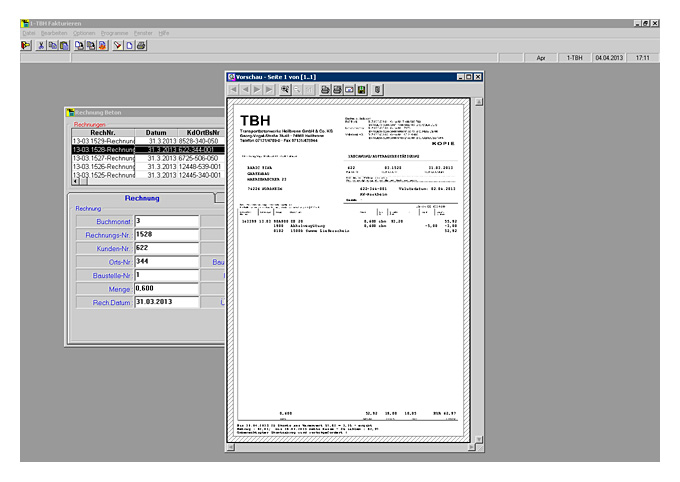Click the Apr status bar field
Viewport: 680px width, 482px height.
click(541, 58)
